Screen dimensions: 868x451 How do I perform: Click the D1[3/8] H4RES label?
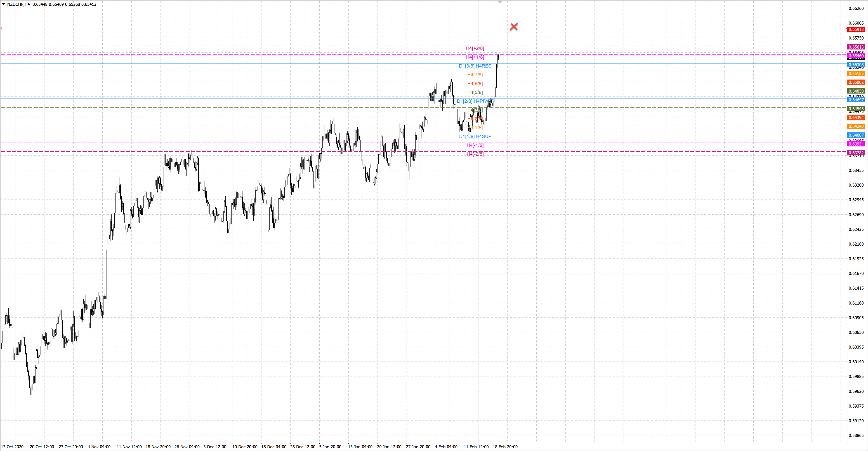coord(475,66)
